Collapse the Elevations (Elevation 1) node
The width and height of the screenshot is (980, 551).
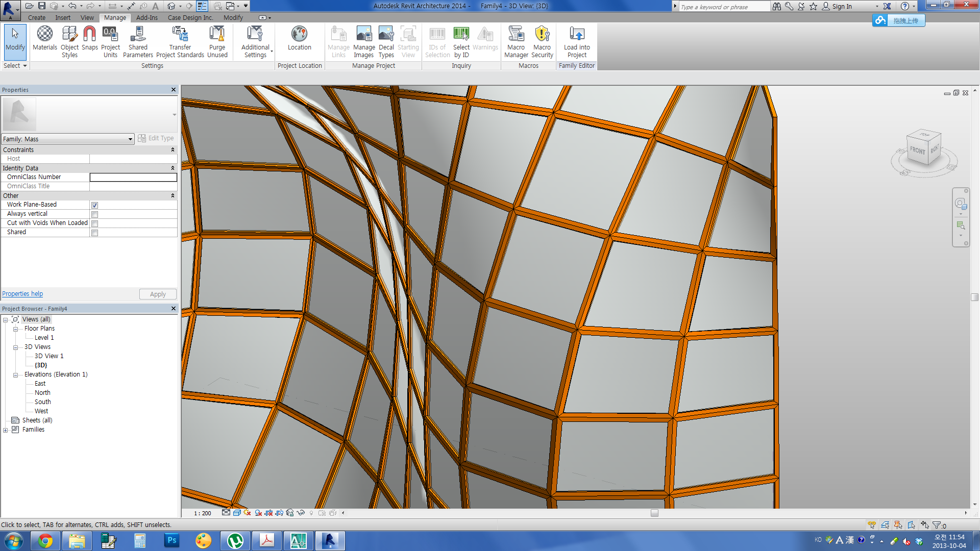15,375
